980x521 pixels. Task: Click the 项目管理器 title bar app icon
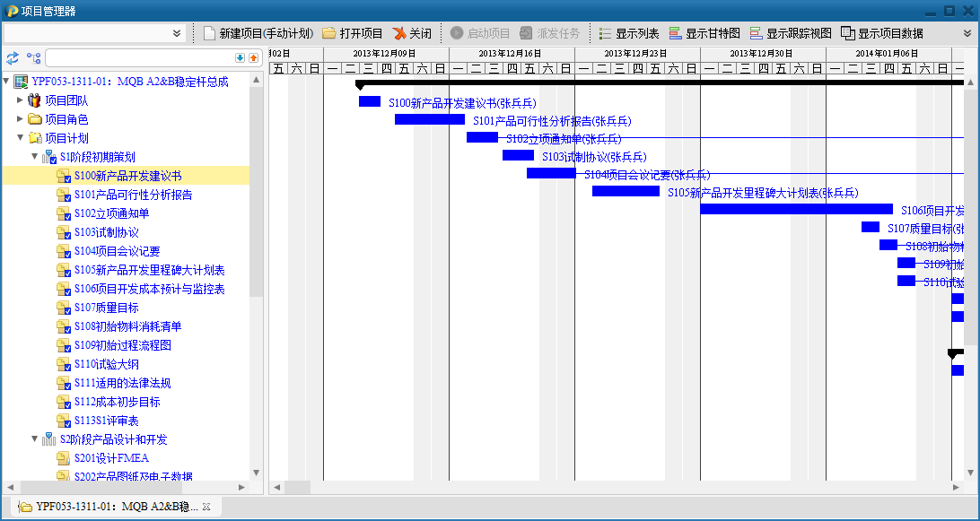[x=10, y=11]
